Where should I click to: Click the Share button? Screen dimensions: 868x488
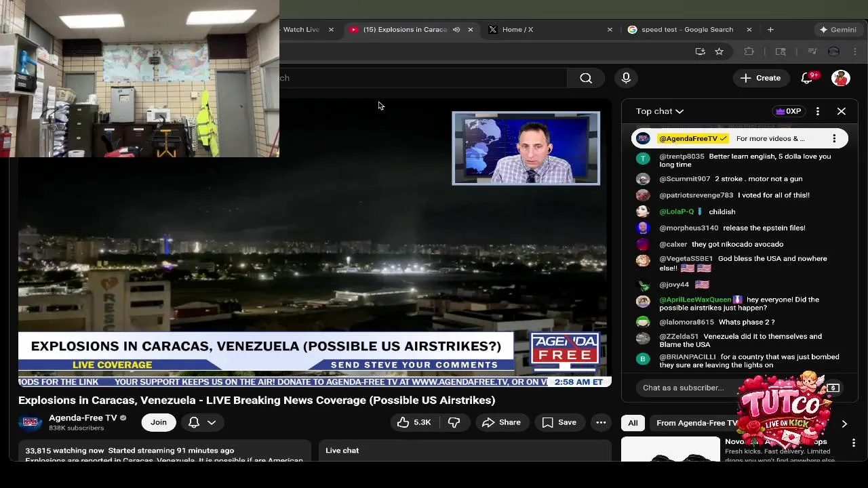pos(502,422)
